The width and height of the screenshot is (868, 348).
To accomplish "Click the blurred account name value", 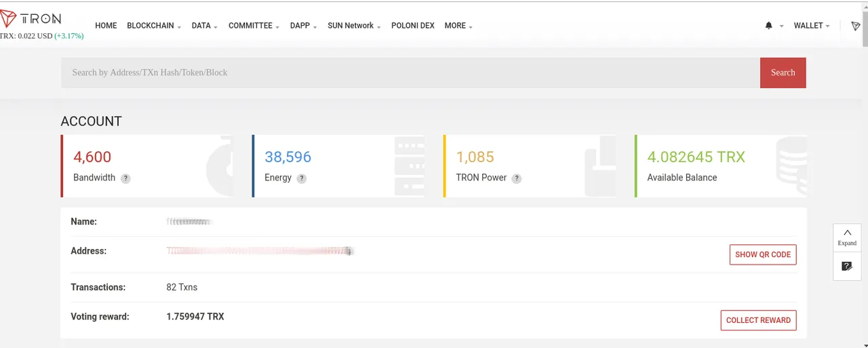I will [x=190, y=221].
